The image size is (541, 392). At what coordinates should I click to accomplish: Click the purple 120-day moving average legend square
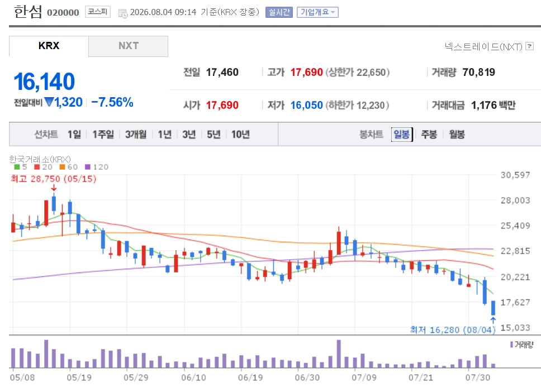[x=88, y=167]
